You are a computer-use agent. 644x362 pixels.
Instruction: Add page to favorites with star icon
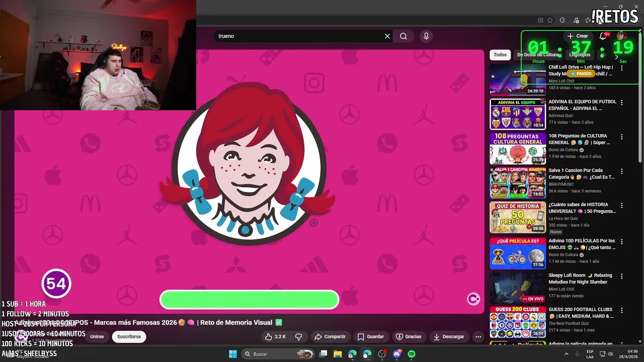(550, 20)
